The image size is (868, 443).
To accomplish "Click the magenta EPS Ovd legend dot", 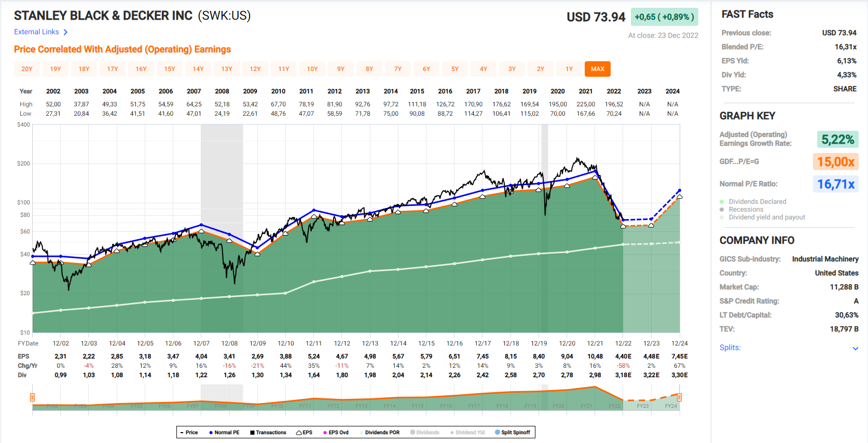I will point(325,433).
